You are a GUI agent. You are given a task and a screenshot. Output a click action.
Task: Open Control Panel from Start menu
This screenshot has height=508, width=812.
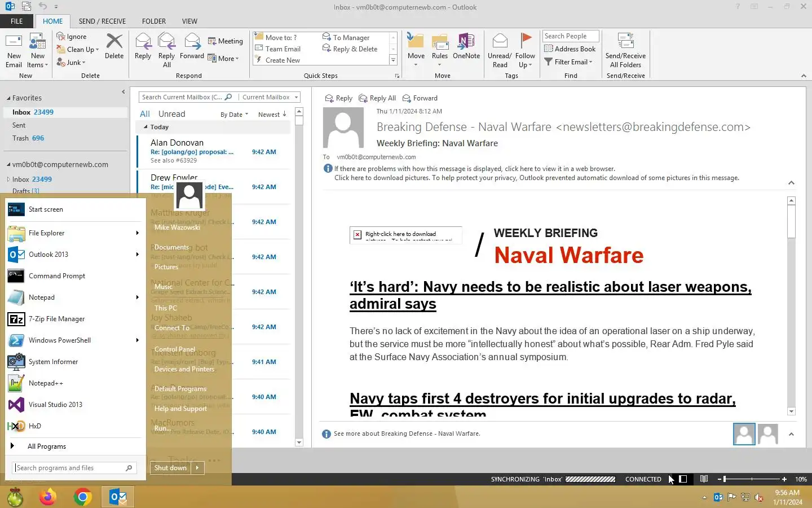point(175,349)
